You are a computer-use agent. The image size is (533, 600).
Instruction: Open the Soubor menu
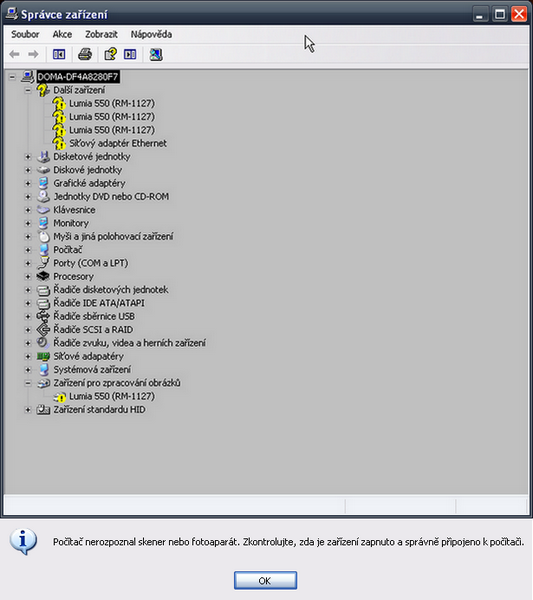(x=25, y=34)
